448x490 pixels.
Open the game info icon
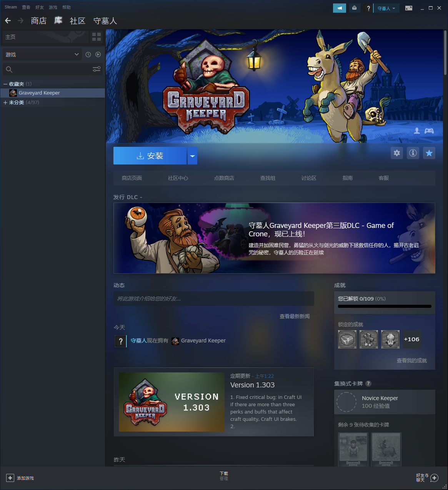pos(413,153)
